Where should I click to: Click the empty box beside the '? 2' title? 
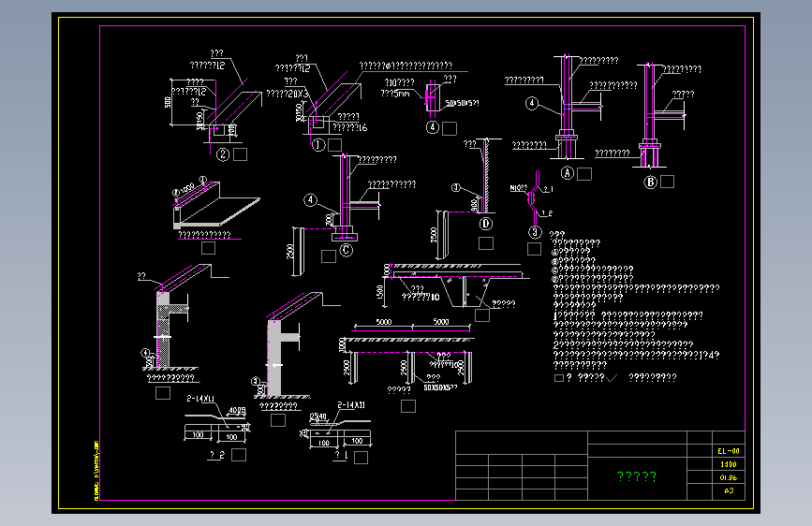(239, 455)
